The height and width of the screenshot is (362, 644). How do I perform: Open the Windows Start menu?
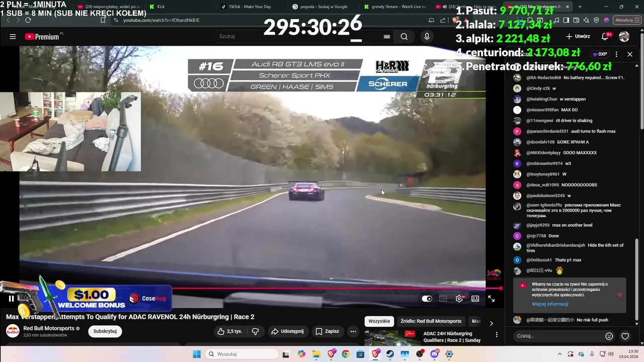pyautogui.click(x=197, y=354)
